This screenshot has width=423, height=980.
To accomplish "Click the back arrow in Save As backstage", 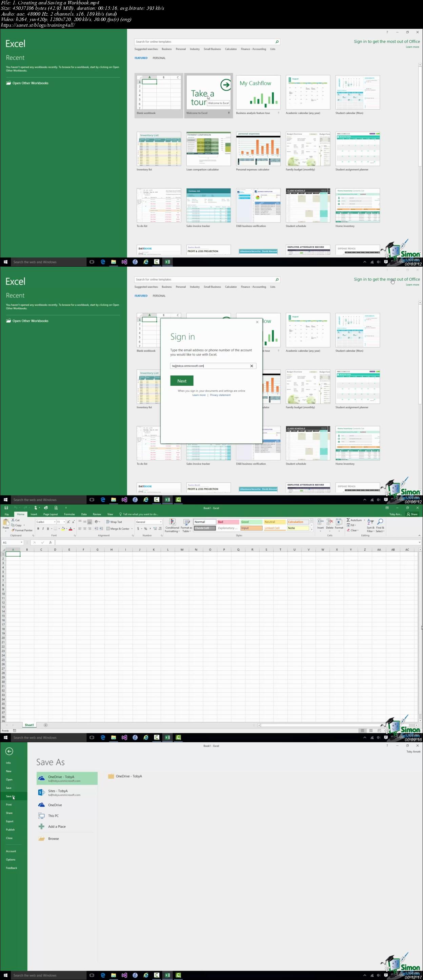I will point(9,751).
